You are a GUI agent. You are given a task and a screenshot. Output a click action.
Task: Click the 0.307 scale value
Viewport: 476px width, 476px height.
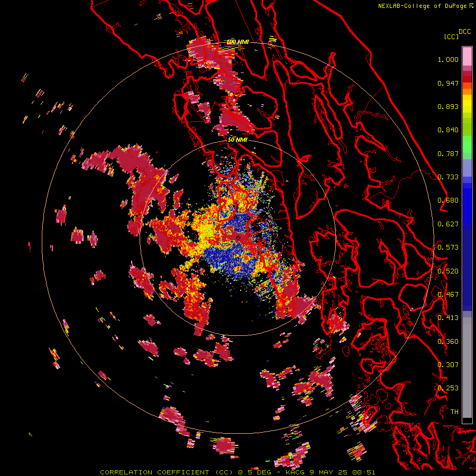coord(448,365)
